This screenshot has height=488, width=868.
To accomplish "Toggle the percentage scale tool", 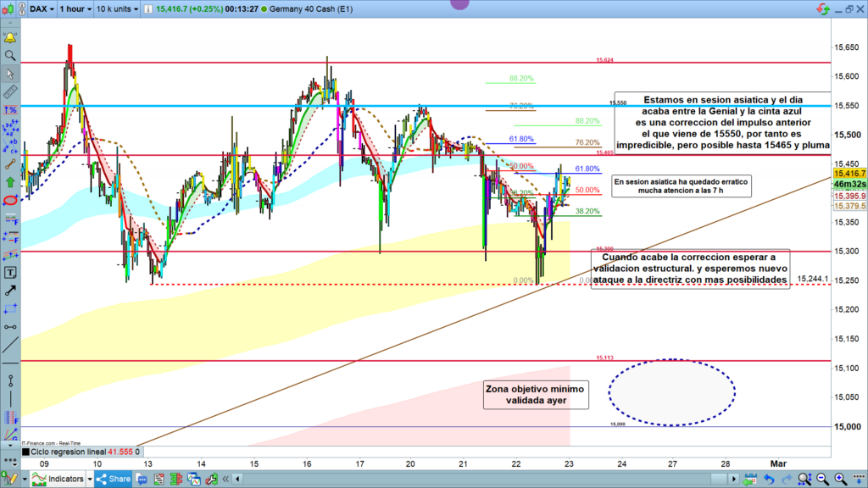I will pyautogui.click(x=10, y=110).
